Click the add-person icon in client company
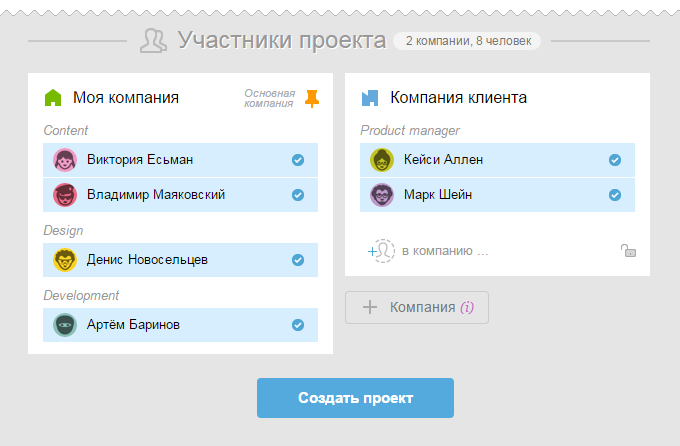680x446 pixels. (381, 251)
